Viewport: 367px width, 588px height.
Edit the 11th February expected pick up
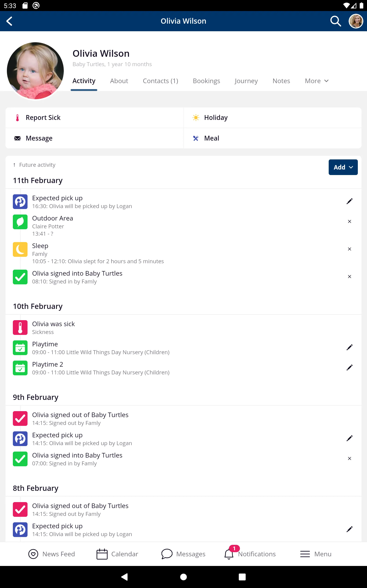[x=349, y=201]
